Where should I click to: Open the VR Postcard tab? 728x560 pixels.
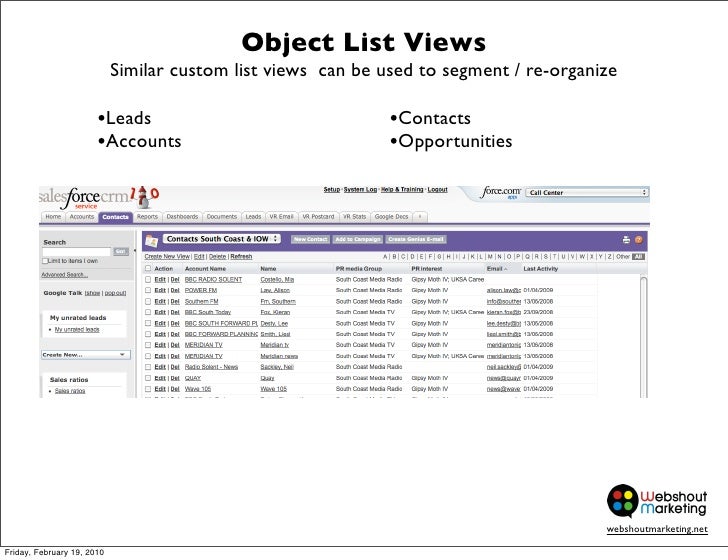click(x=318, y=217)
